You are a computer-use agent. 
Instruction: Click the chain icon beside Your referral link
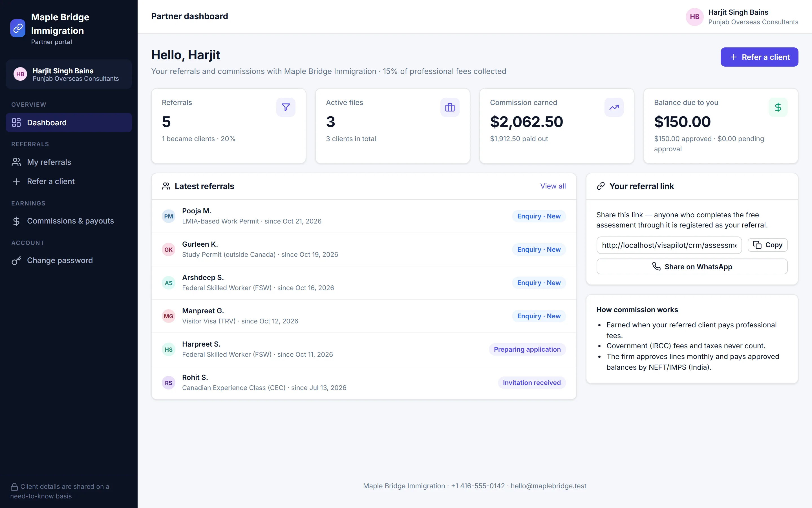click(601, 186)
